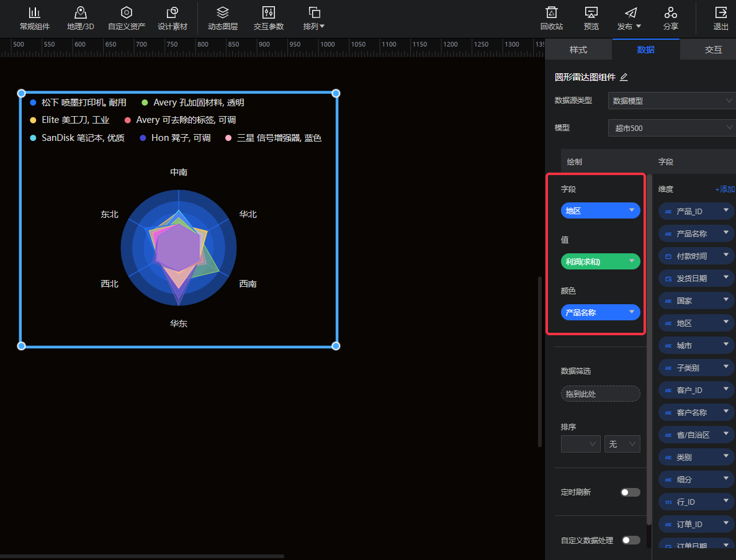Open the 常规组件 components icon

coord(35,13)
